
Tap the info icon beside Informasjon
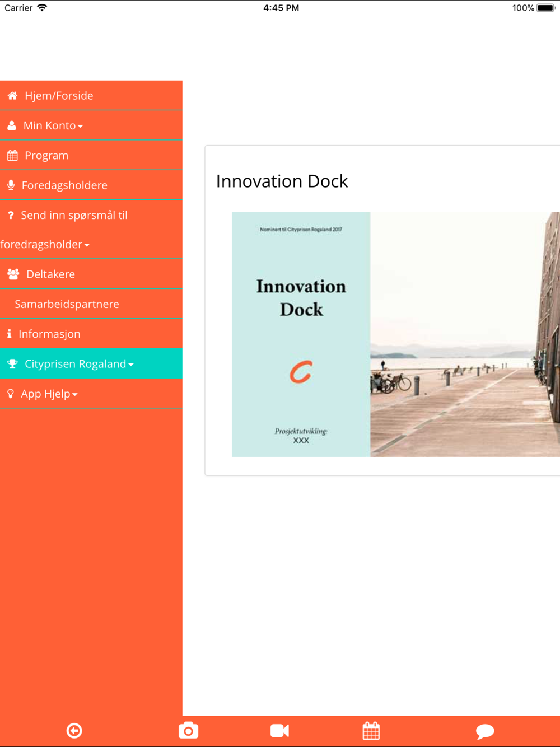(x=10, y=334)
